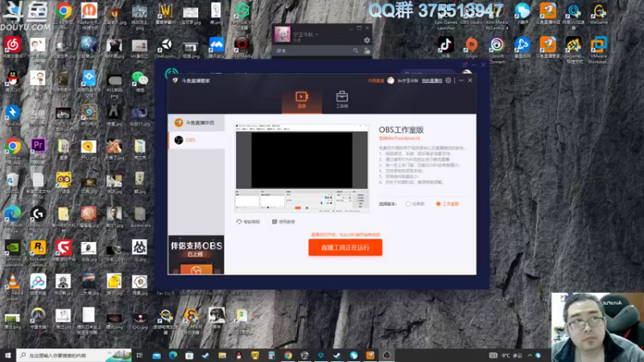Click 我的直播间 link in title bar
644x362 pixels.
click(432, 81)
